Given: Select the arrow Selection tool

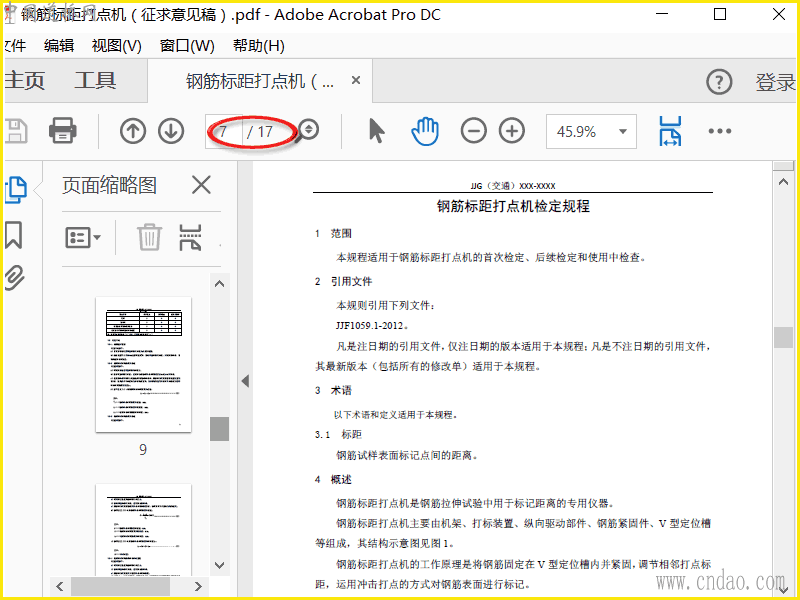Looking at the screenshot, I should (x=377, y=131).
